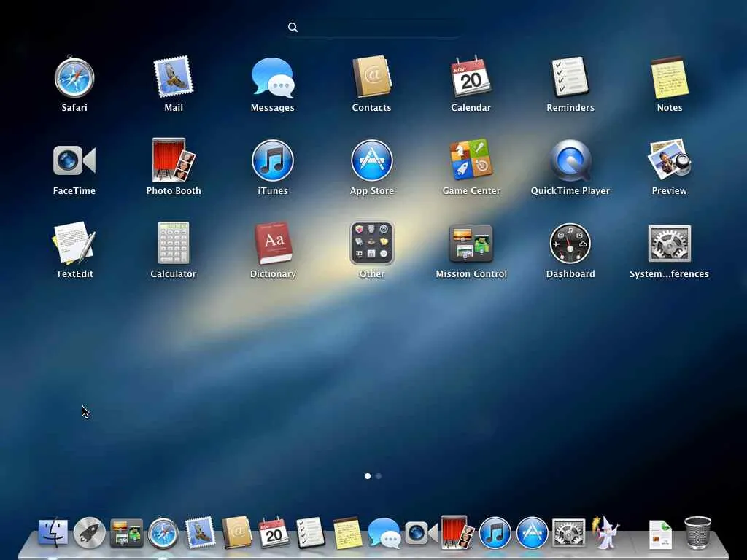
Task: Open Photo Booth from the Dock
Action: point(457,532)
